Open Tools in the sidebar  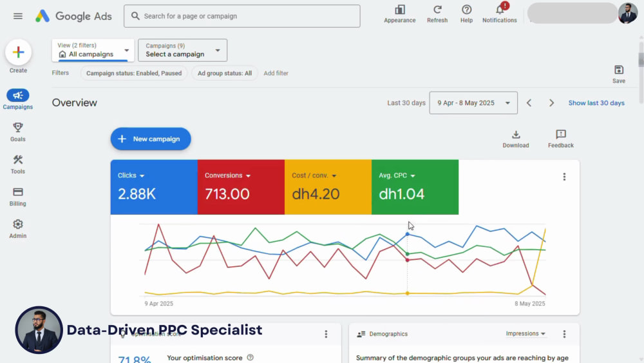click(x=17, y=164)
